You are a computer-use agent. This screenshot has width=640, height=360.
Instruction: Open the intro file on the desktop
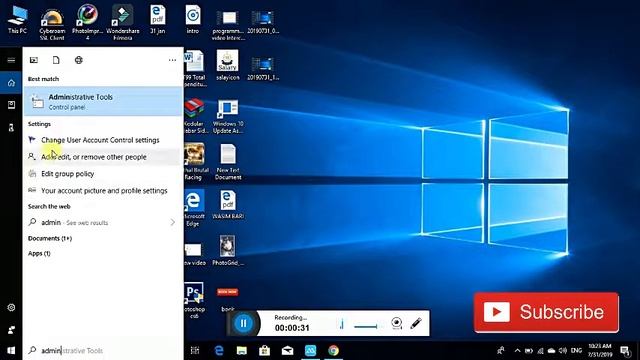click(193, 20)
